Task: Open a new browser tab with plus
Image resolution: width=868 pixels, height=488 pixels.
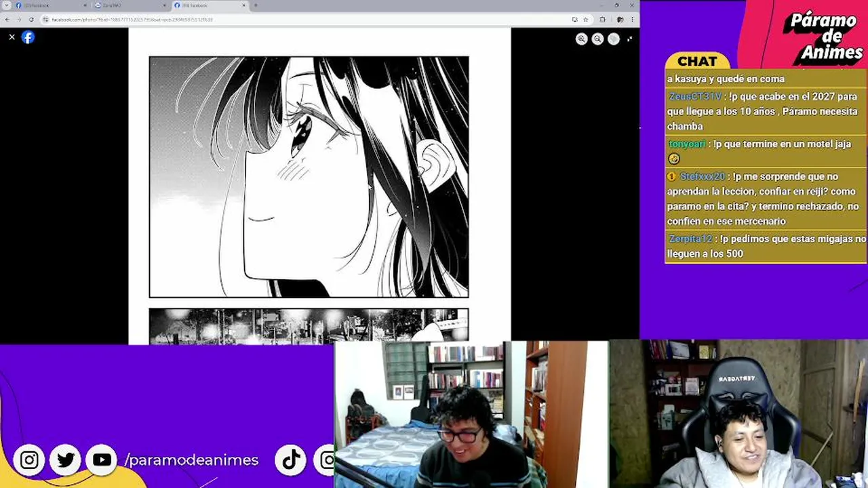Action: [x=254, y=5]
